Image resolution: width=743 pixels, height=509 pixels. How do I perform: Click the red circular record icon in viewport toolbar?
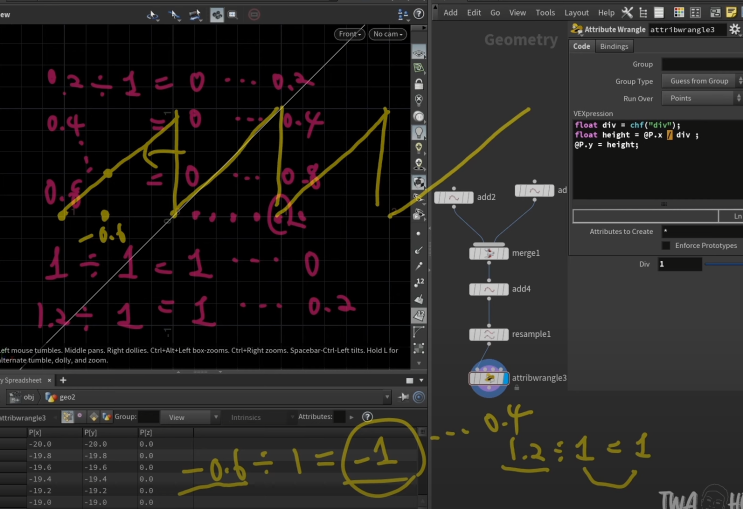pos(254,15)
